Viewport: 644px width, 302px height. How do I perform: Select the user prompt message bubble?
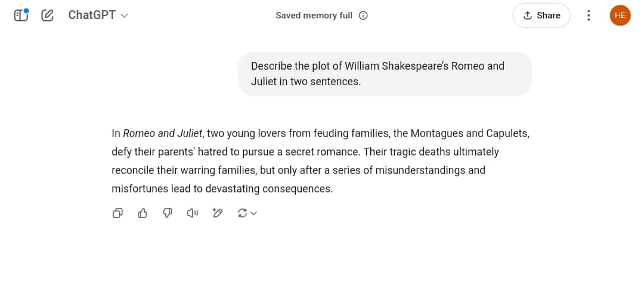(x=385, y=74)
